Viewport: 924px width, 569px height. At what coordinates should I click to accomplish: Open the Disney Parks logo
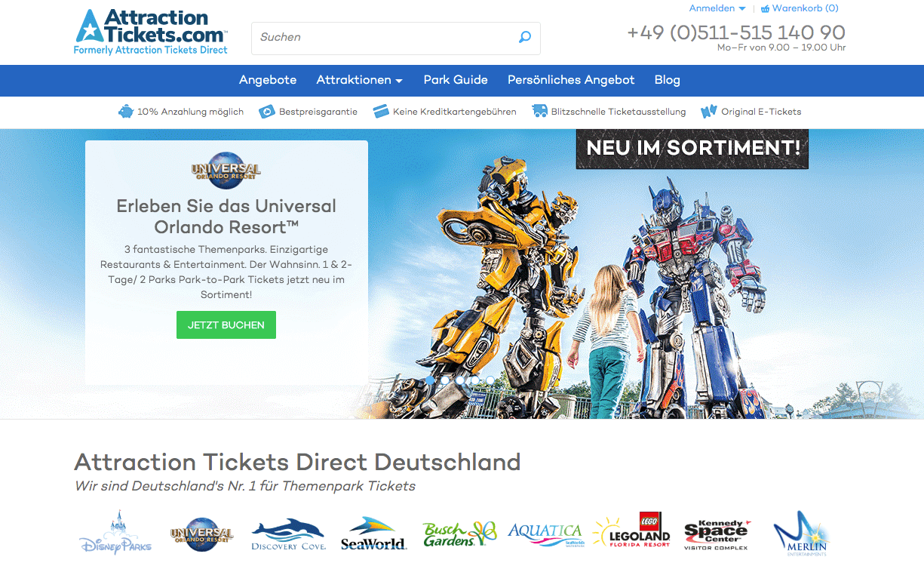point(115,534)
